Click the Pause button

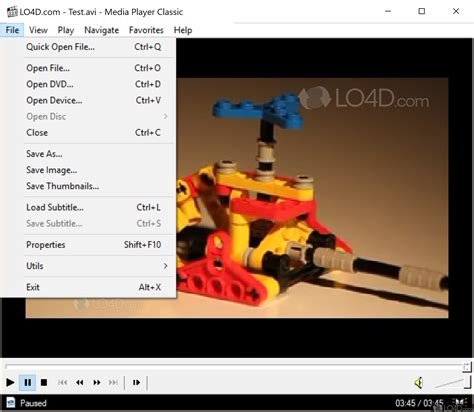(x=28, y=382)
